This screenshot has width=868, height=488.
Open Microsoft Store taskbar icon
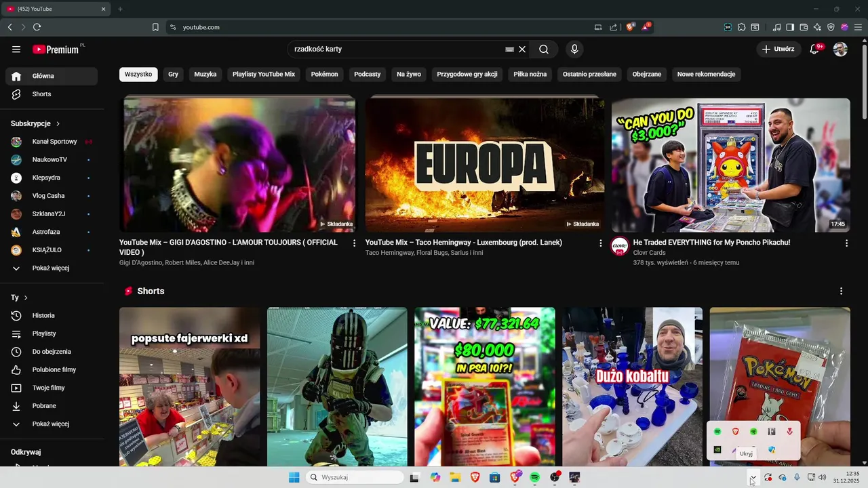(494, 477)
